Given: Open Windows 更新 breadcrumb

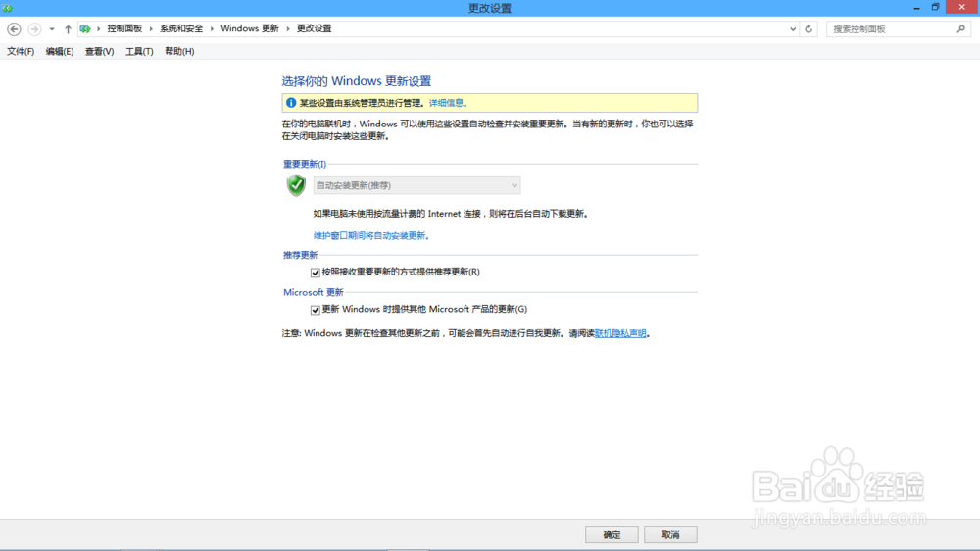Looking at the screenshot, I should (x=249, y=28).
